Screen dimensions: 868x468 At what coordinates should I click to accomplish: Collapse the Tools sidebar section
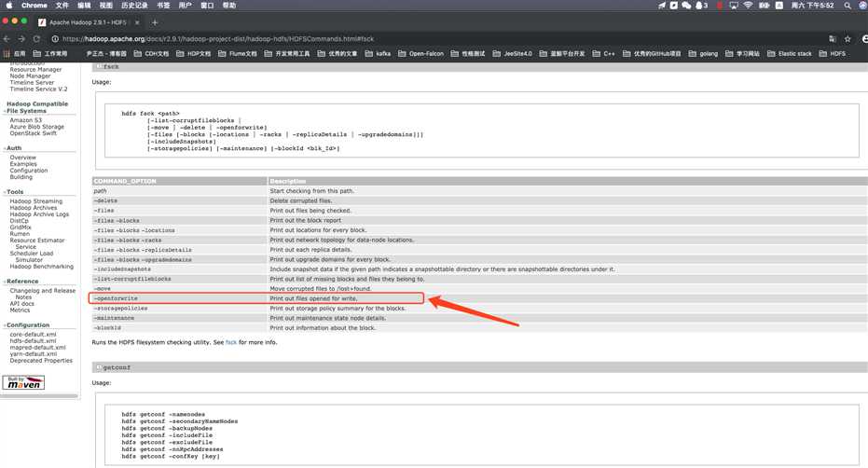click(x=13, y=192)
